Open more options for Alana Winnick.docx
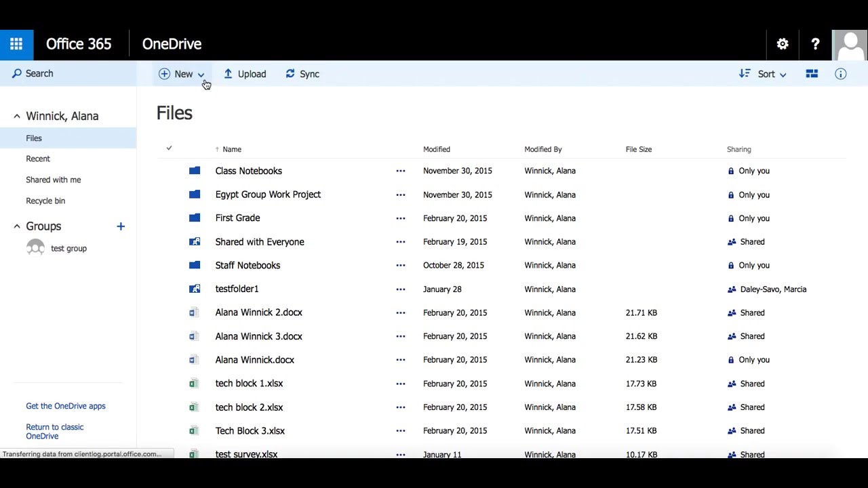 pyautogui.click(x=401, y=360)
